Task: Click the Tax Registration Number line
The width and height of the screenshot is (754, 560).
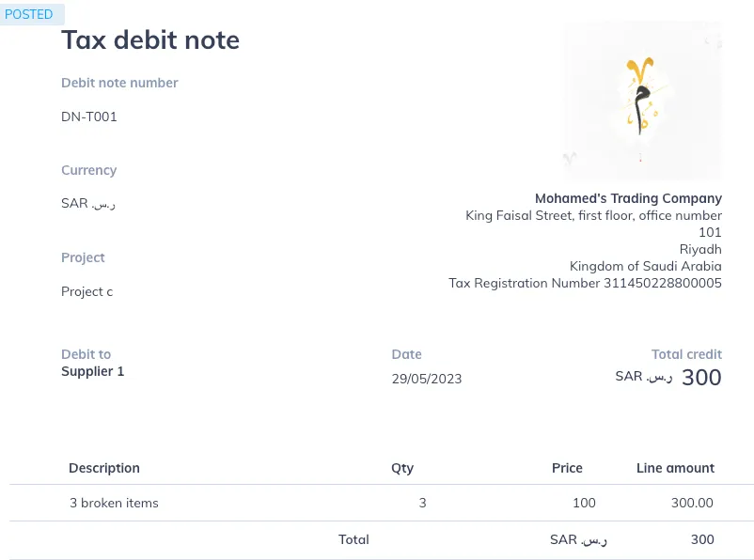Action: click(585, 284)
